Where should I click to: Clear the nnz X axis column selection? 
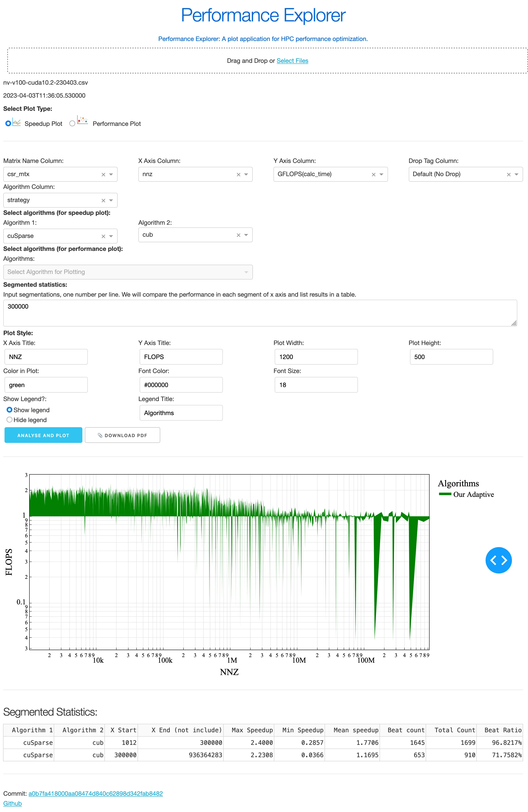[238, 175]
